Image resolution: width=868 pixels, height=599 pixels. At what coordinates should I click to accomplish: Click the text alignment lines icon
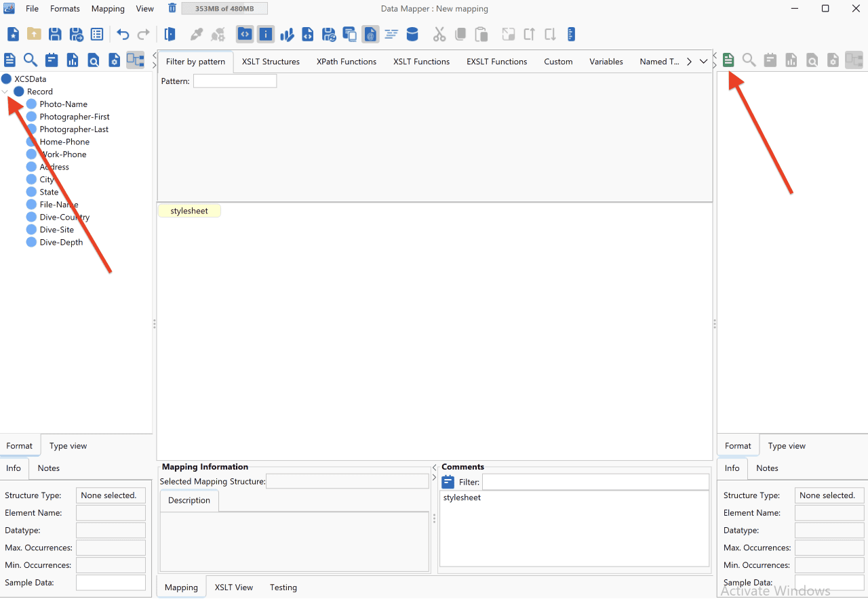391,34
